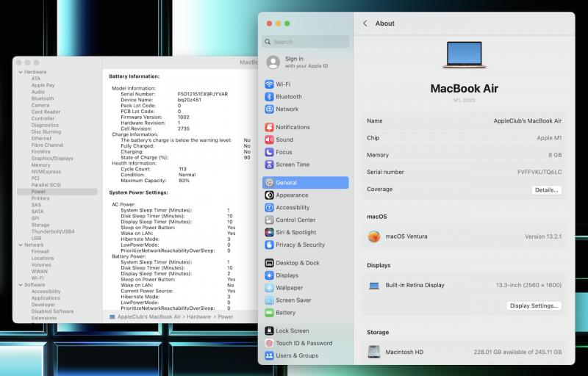Open the Focus moon icon
The height and width of the screenshot is (376, 588).
(269, 152)
